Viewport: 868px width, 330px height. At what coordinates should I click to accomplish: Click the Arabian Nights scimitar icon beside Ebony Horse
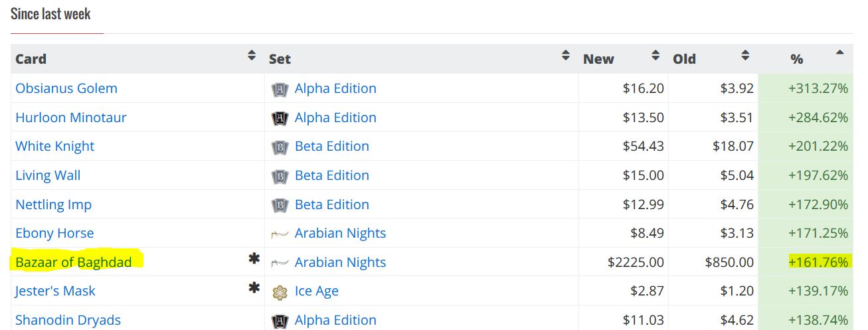pos(280,234)
